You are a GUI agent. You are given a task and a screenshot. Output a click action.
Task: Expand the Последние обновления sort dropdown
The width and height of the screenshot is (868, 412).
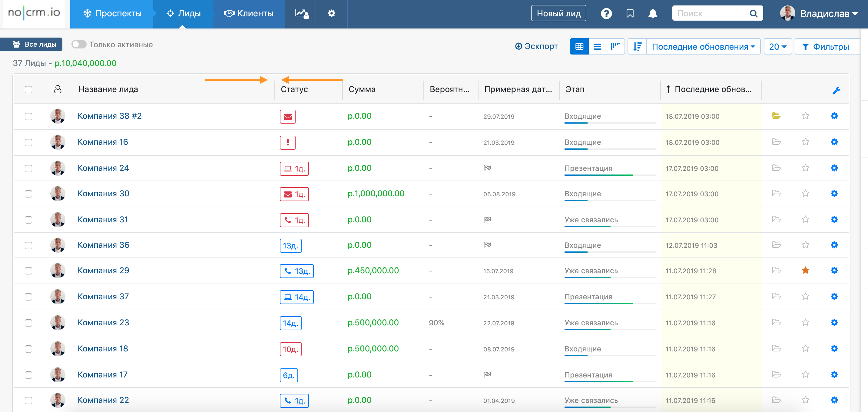(x=703, y=47)
